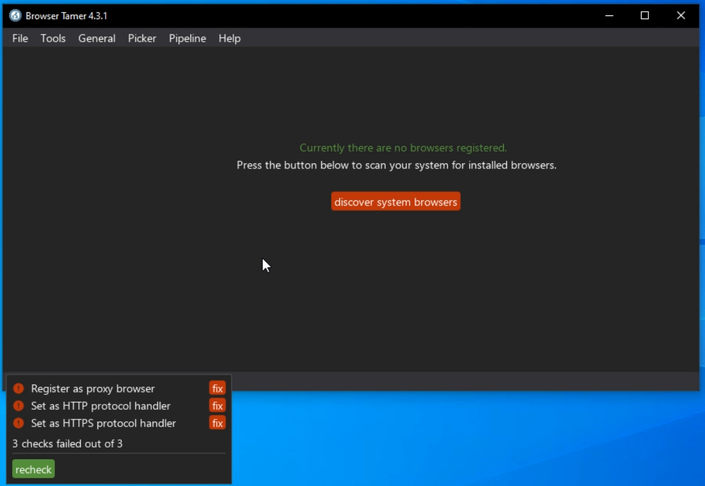Maximize the Browser Tamer window
This screenshot has height=486, width=705.
(645, 16)
